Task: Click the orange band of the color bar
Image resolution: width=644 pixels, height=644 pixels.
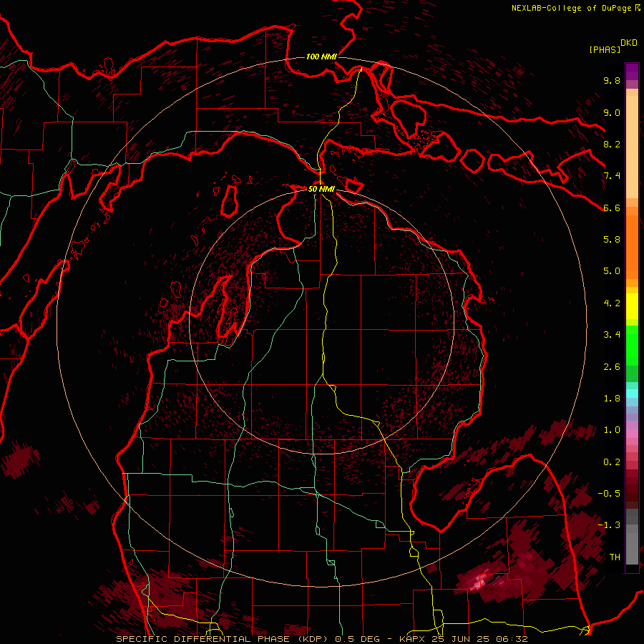Action: pos(632,246)
